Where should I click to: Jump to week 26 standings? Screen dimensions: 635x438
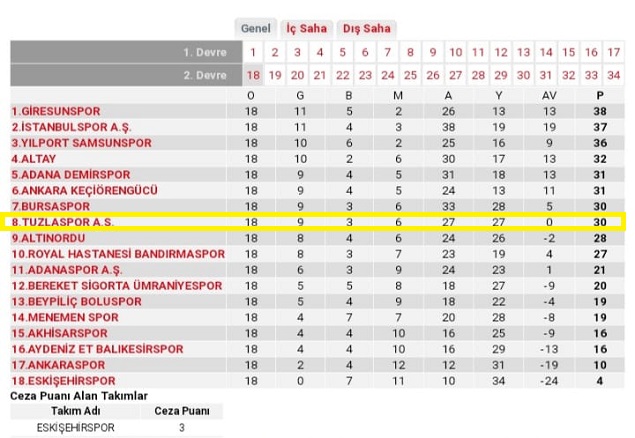click(433, 75)
